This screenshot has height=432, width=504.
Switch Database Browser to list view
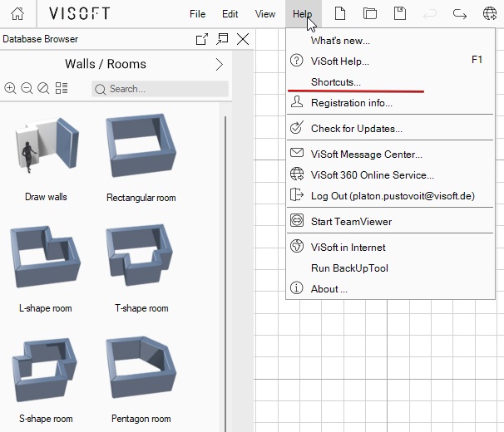point(62,89)
